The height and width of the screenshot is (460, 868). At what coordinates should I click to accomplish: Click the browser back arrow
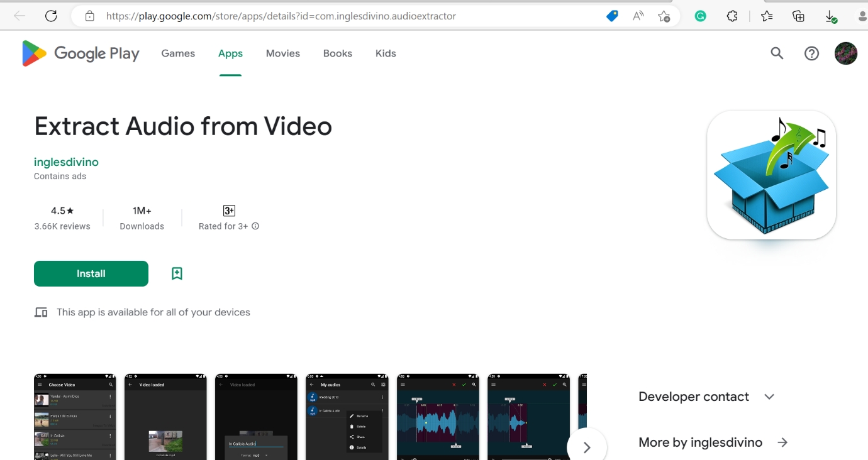coord(19,16)
